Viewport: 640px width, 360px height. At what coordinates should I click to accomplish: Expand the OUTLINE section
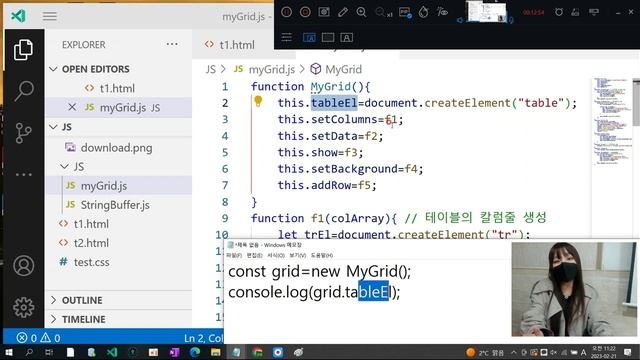pyautogui.click(x=53, y=300)
